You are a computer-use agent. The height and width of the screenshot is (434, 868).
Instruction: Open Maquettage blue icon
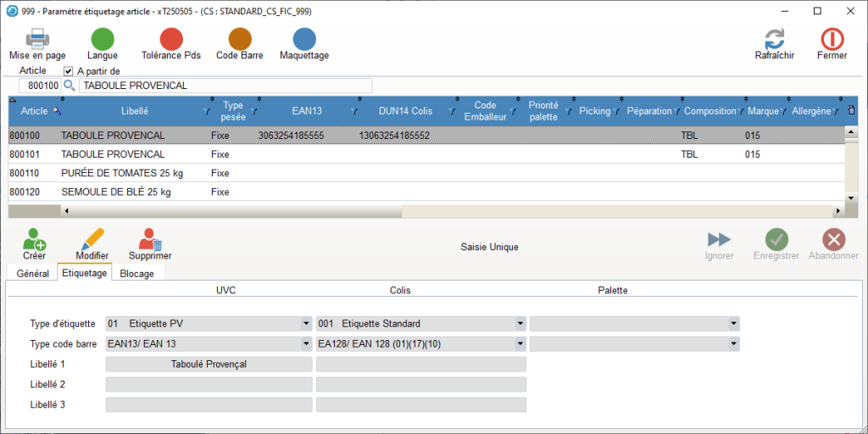tap(304, 39)
